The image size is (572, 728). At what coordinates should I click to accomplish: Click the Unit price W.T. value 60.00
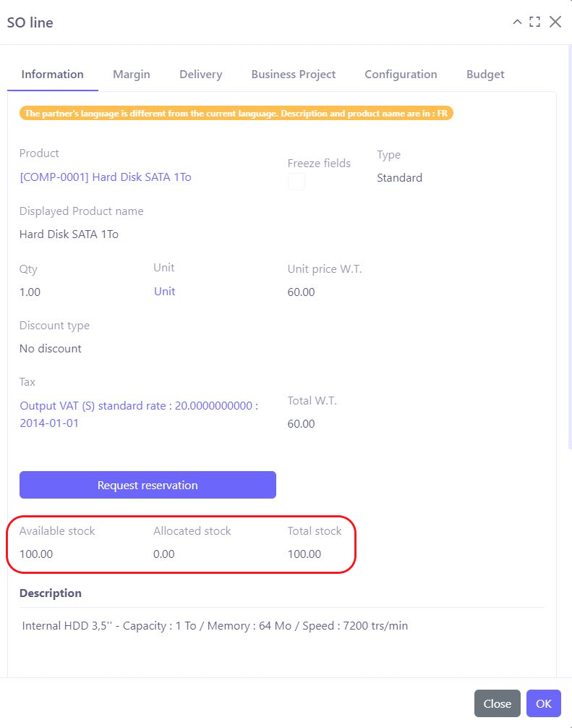coord(302,292)
